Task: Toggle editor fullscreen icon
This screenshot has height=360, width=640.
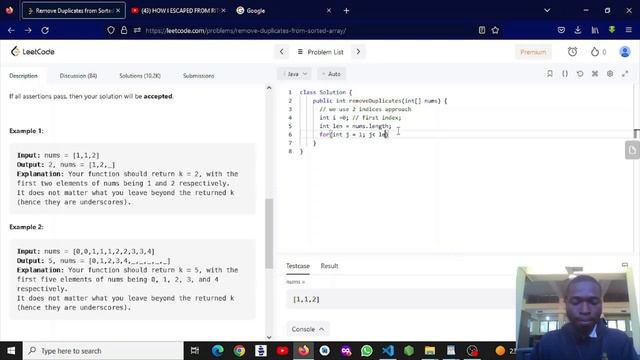Action: click(625, 73)
